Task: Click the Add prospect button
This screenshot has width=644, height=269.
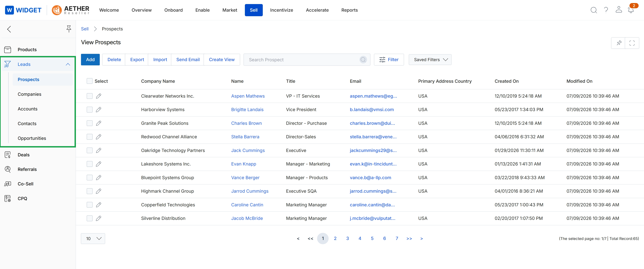Action: click(90, 60)
